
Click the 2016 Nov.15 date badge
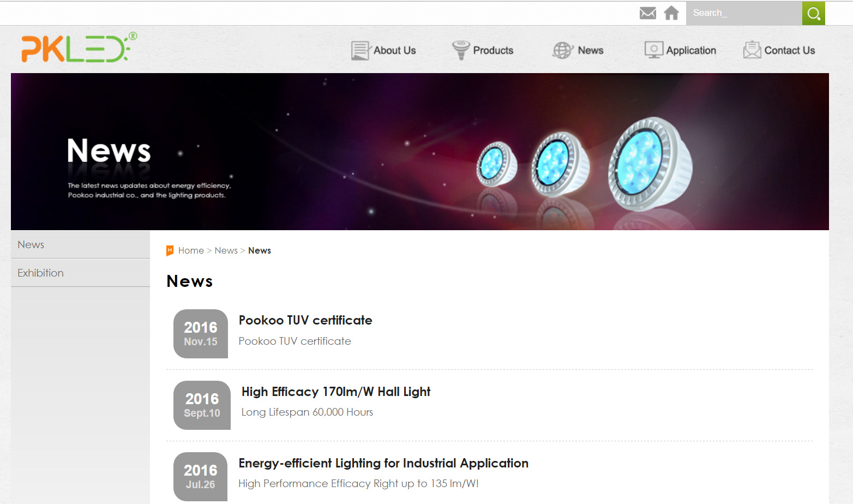(x=201, y=334)
